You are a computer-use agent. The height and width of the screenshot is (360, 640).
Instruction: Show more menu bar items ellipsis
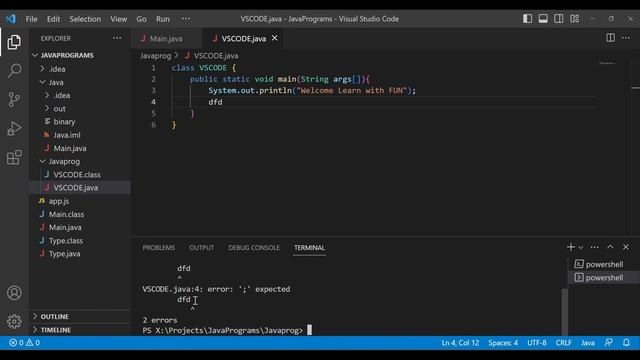pos(186,19)
